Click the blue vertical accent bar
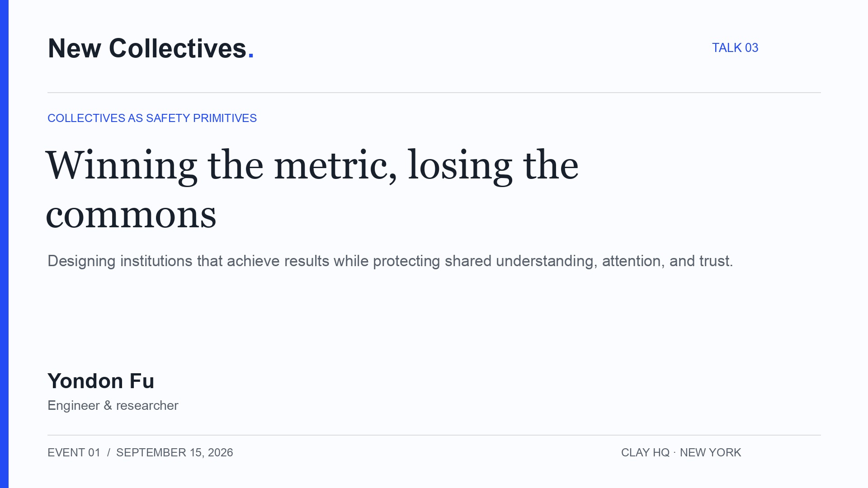This screenshot has height=488, width=868. point(4,244)
